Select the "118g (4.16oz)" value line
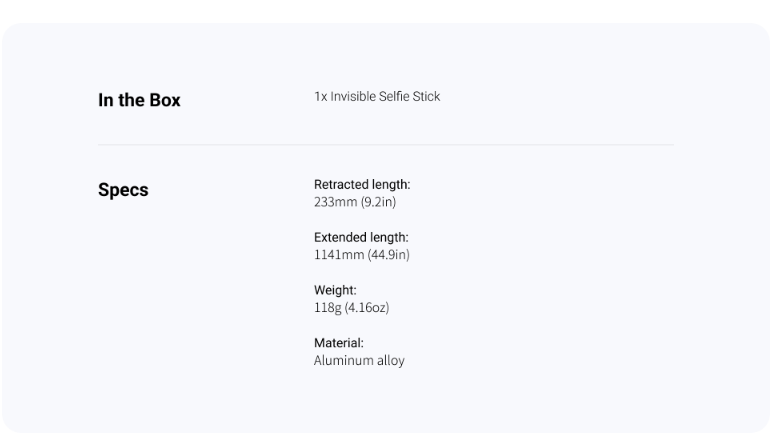The height and width of the screenshot is (441, 773). pos(351,307)
